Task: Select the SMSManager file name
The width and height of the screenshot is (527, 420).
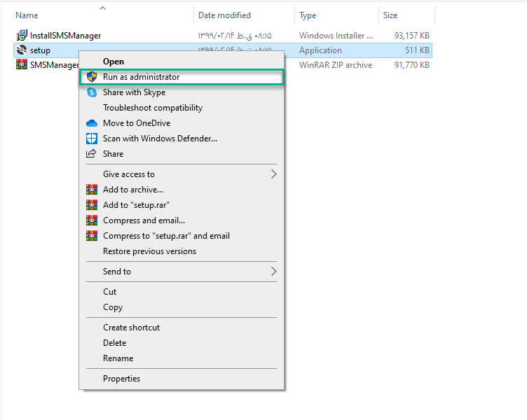Action: click(x=54, y=65)
